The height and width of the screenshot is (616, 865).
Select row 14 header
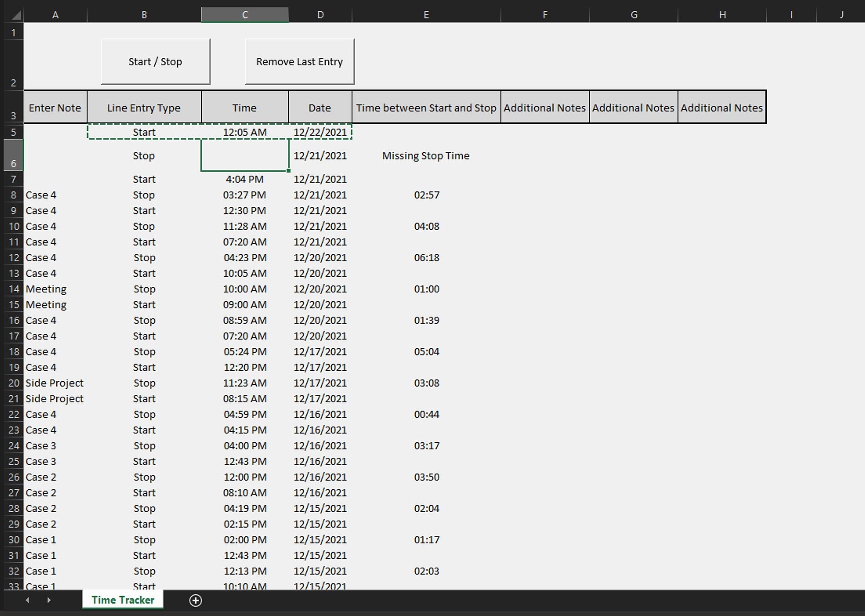point(13,289)
